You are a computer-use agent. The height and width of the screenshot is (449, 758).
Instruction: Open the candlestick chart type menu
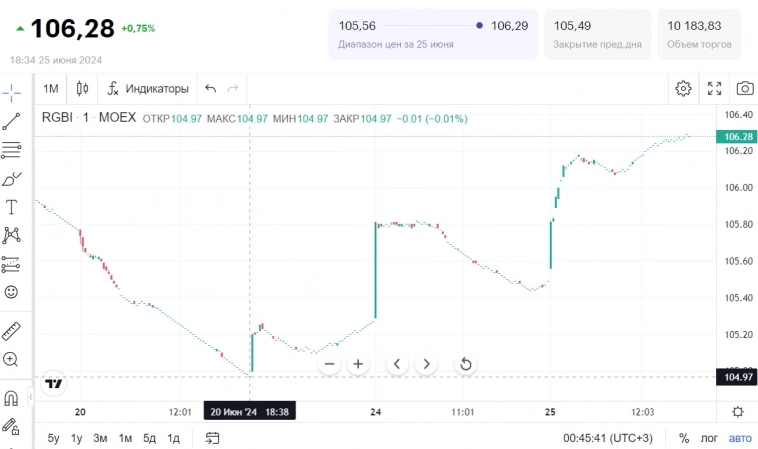tap(82, 88)
